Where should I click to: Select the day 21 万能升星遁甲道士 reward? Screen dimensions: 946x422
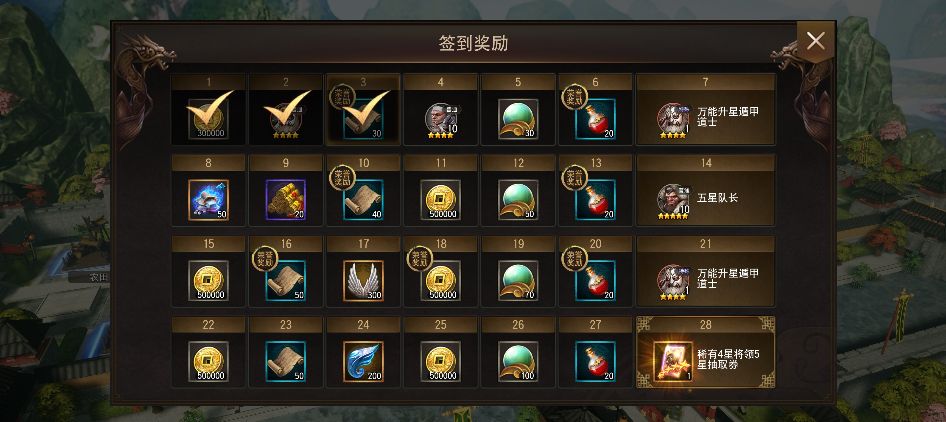(705, 271)
